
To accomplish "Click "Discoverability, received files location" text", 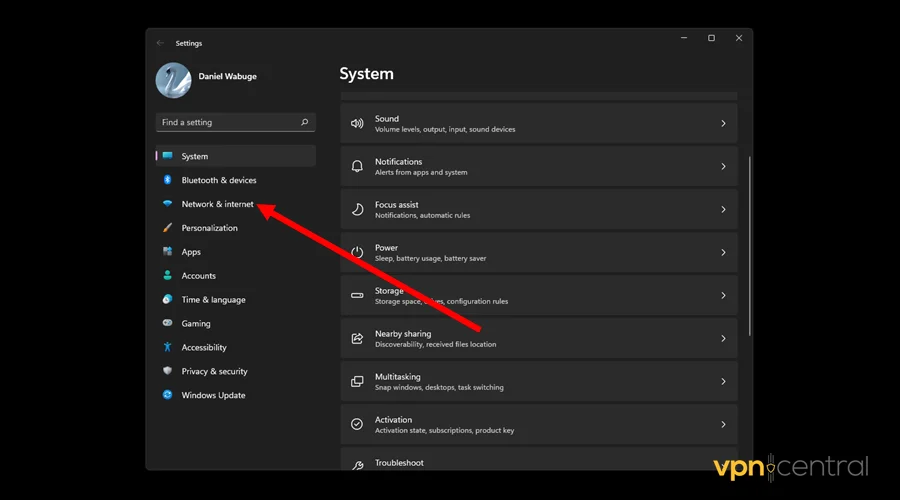I will coord(436,344).
